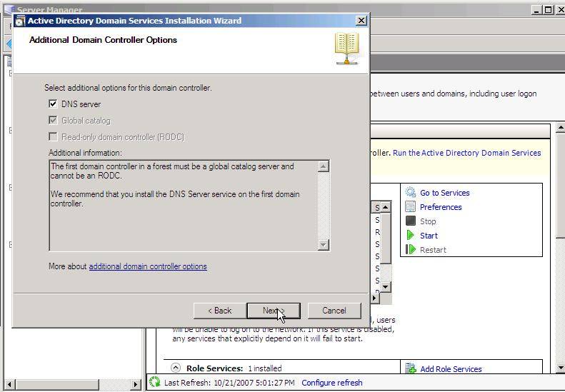Click the Next button in wizard
This screenshot has height=392, width=565.
[x=274, y=311]
